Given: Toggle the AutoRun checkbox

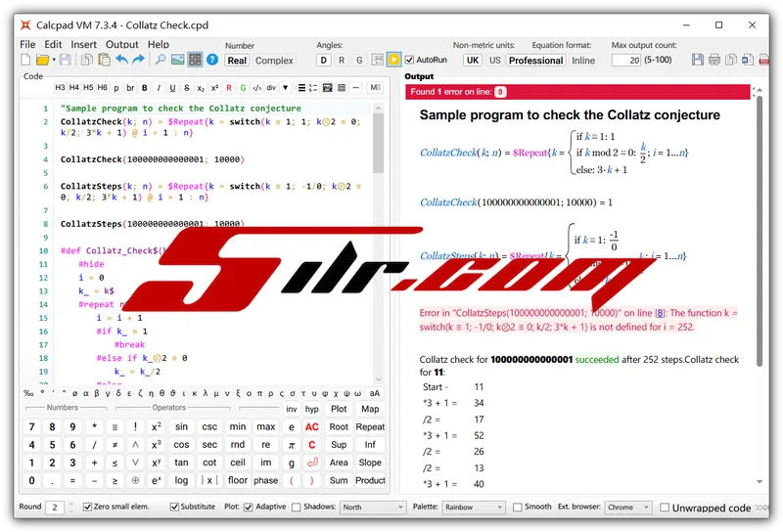Looking at the screenshot, I should 409,60.
